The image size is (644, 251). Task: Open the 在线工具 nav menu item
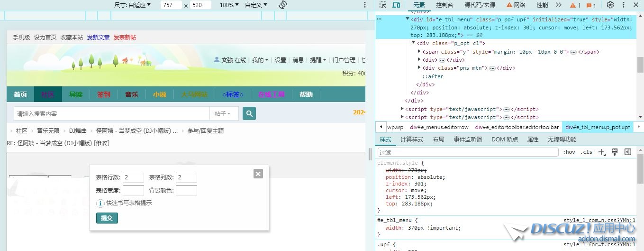click(271, 94)
